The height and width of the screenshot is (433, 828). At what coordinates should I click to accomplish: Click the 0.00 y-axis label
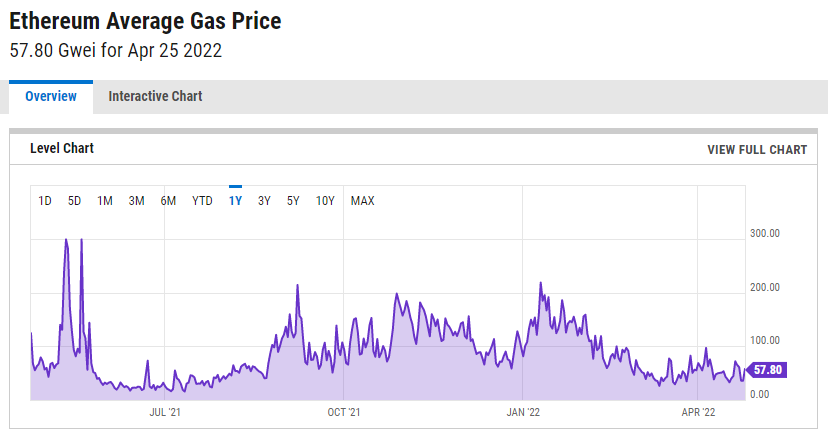point(759,394)
